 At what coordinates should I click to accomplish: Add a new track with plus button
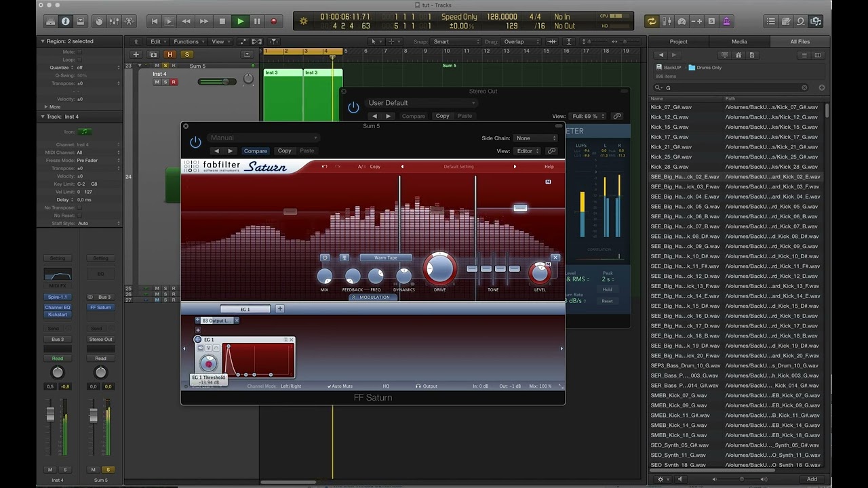(136, 54)
